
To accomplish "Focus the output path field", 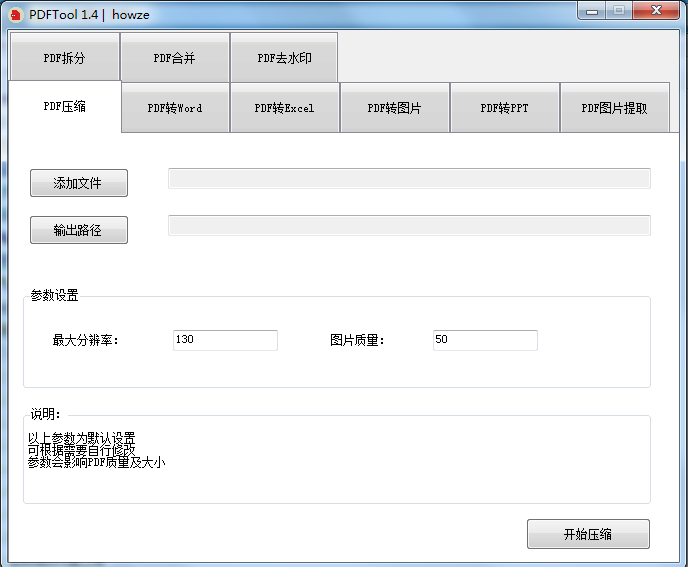I will pyautogui.click(x=409, y=226).
